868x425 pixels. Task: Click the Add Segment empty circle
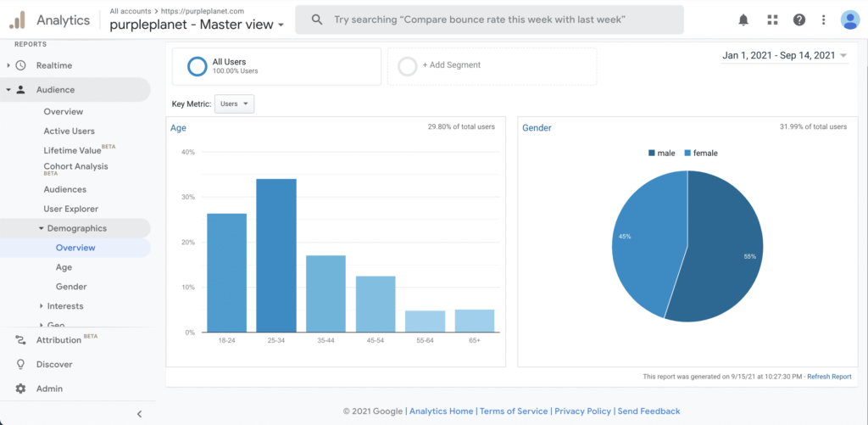click(x=408, y=66)
